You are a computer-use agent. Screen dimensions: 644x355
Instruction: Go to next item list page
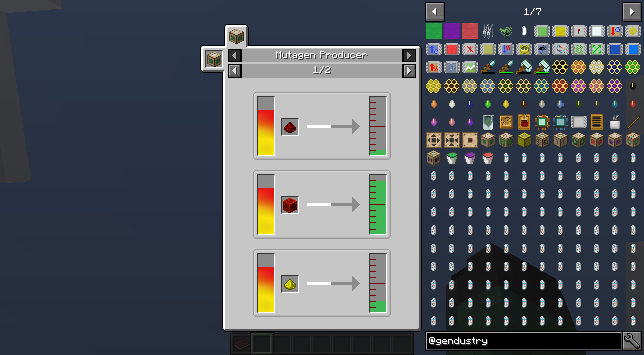(x=632, y=12)
